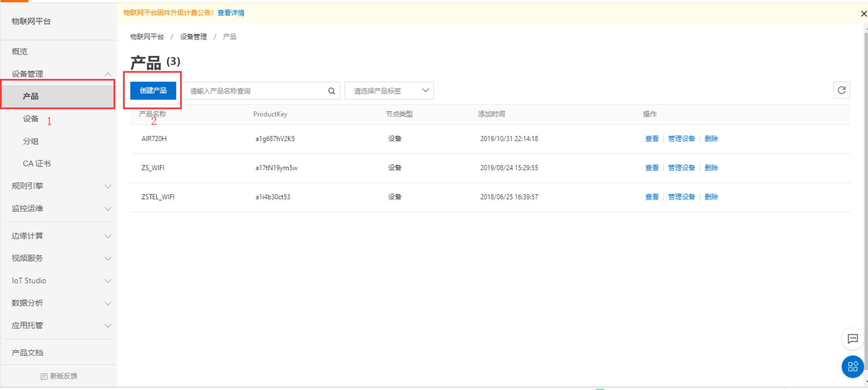Delete the ZSTEL_WIFI product

711,197
